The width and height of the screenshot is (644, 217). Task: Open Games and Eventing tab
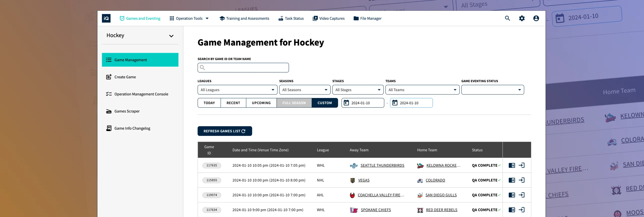click(140, 18)
